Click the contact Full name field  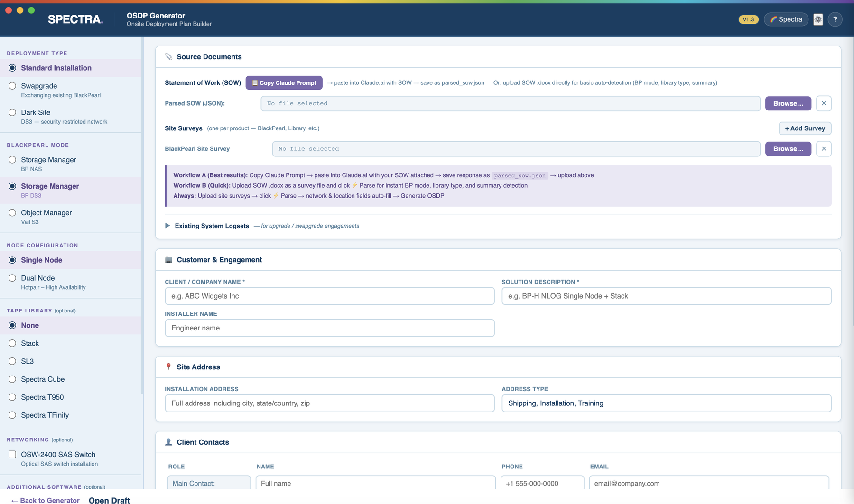376,483
